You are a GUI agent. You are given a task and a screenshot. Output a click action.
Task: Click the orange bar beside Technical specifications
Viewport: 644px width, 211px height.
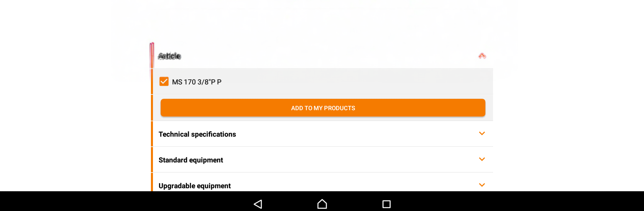click(152, 134)
